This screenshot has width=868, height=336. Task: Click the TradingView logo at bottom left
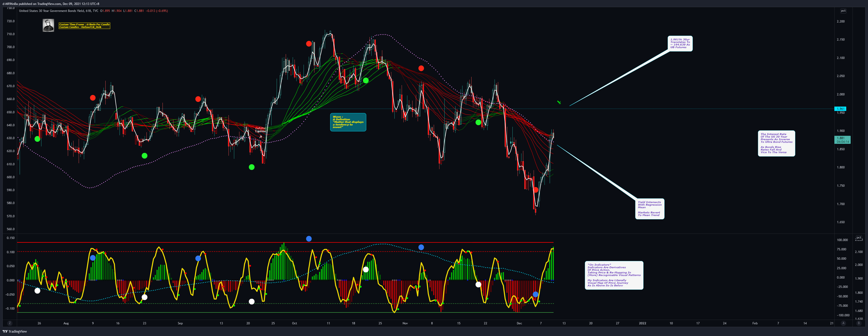coord(15,331)
